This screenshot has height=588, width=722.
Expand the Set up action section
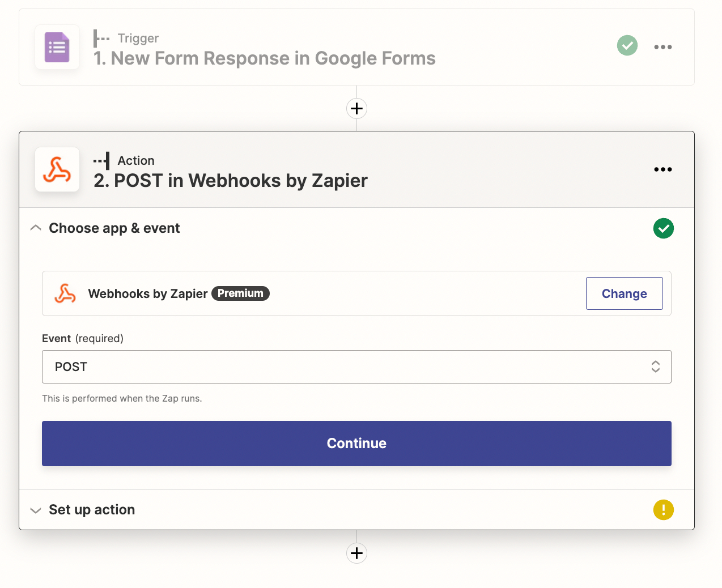[36, 510]
